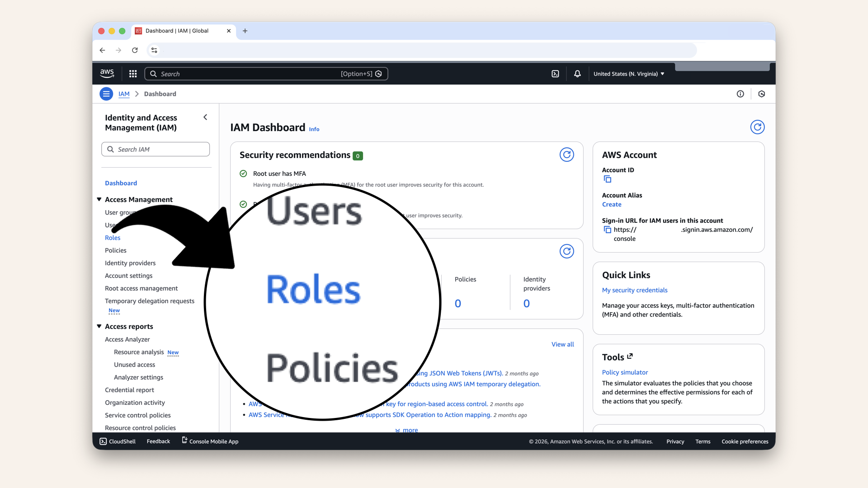
Task: Collapse the Access reports section
Action: [x=99, y=326]
